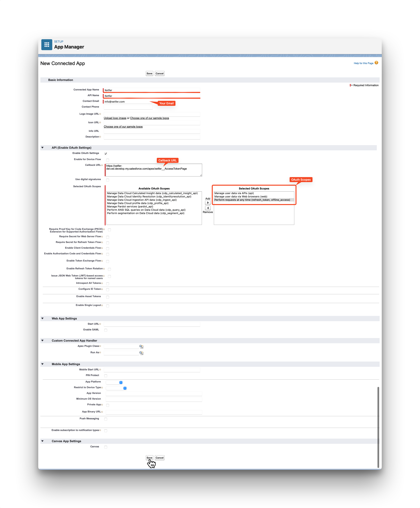Click the Add scope right-arrow button

(x=208, y=203)
